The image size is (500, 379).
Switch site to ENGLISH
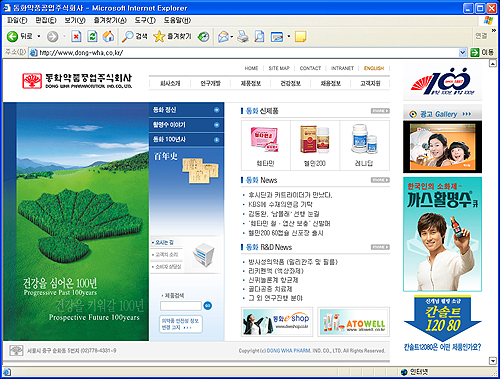click(374, 68)
